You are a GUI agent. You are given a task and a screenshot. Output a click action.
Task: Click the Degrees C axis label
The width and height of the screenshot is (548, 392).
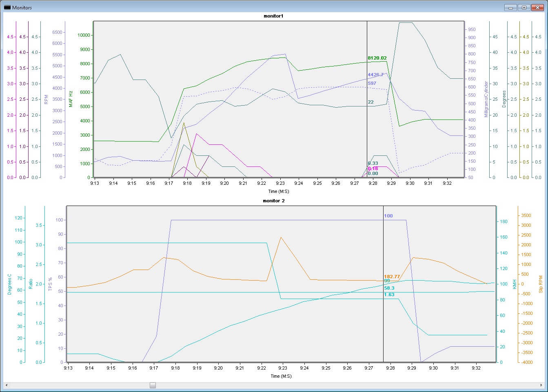(x=10, y=284)
